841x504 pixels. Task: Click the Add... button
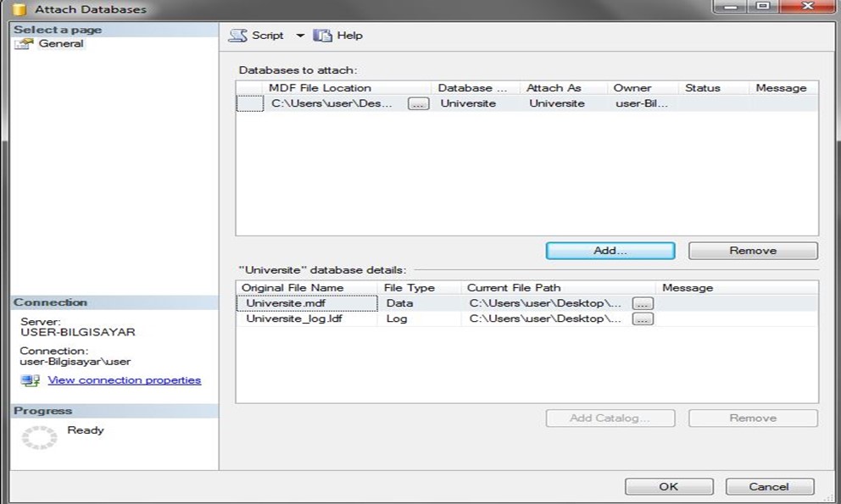[610, 251]
